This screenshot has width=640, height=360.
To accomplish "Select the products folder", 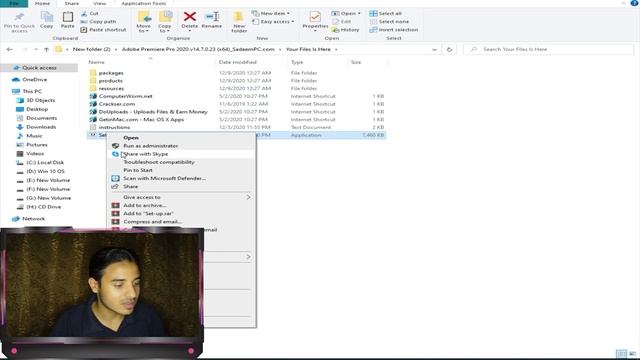I will click(110, 81).
